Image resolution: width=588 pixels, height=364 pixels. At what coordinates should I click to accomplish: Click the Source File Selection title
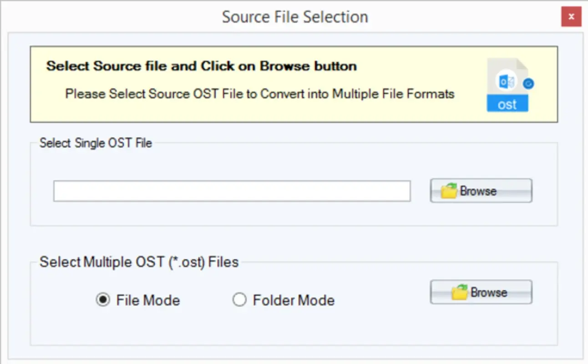(x=294, y=16)
